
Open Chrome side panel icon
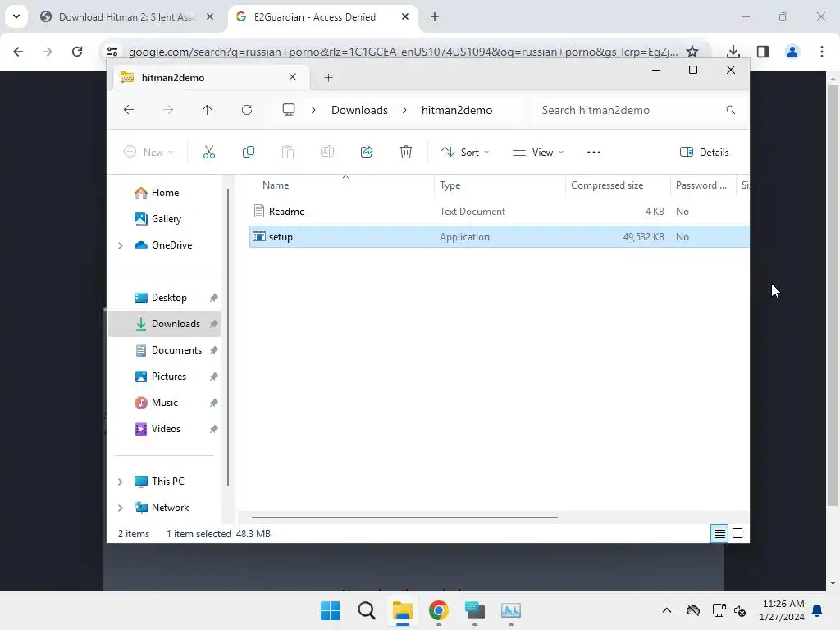(763, 52)
